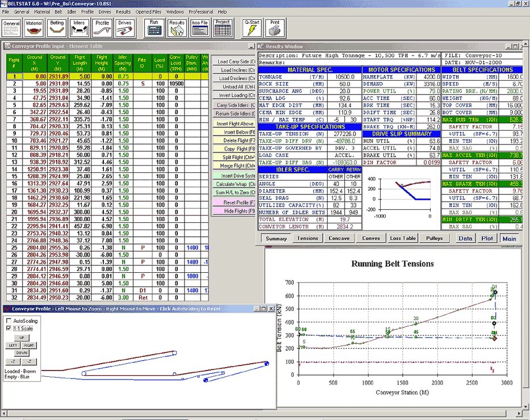Enable the AutoScaling checkbox
This screenshot has height=420, width=530.
coord(9,321)
